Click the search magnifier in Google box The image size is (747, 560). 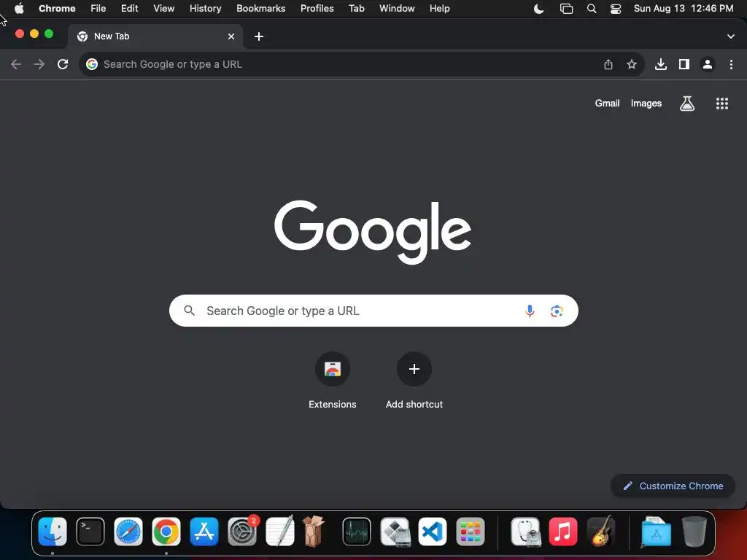point(190,311)
